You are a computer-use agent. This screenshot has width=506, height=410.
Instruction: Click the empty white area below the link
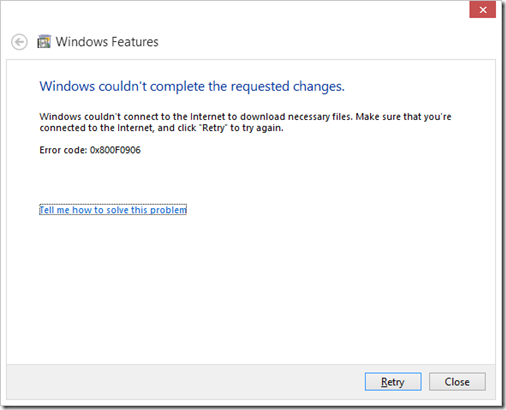tap(250, 287)
